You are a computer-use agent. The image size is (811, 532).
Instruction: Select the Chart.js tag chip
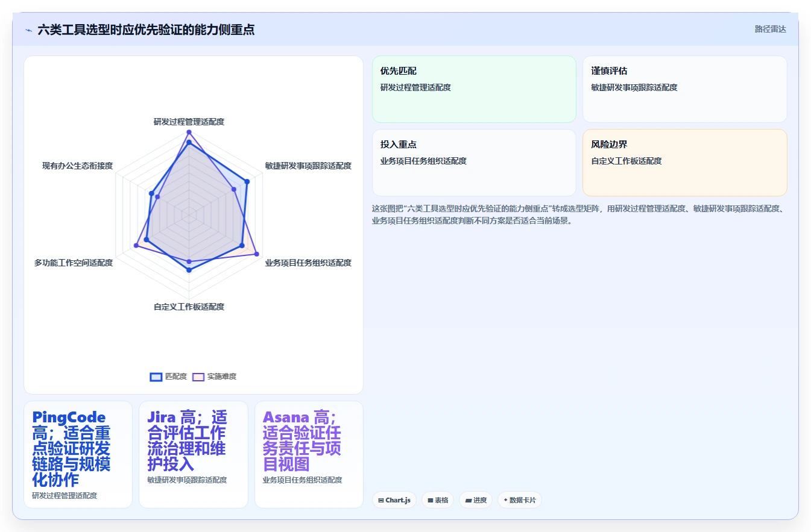click(394, 500)
